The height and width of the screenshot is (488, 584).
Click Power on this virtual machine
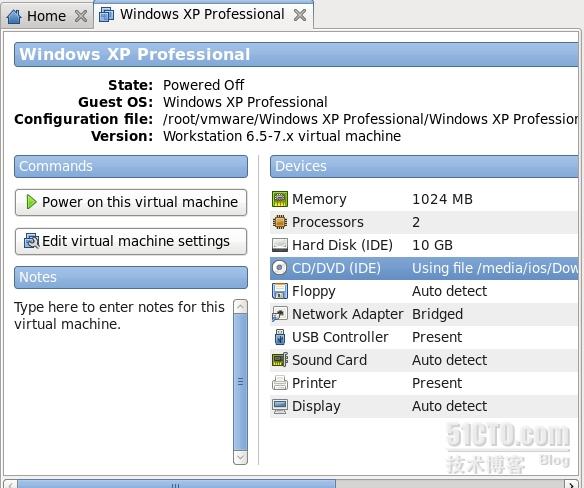coord(131,202)
